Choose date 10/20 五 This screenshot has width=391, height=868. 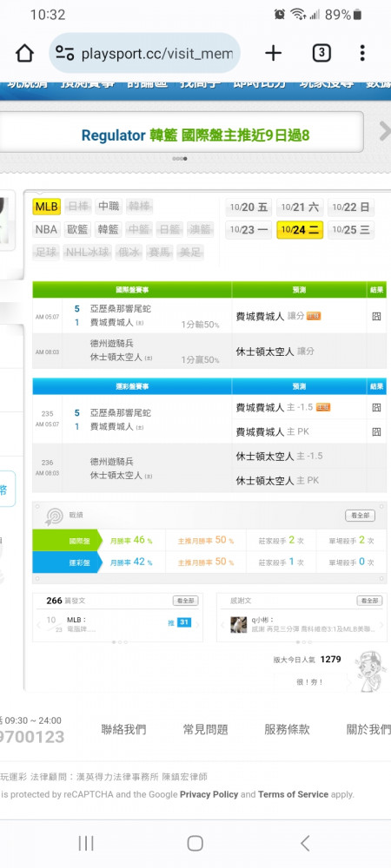pos(249,207)
